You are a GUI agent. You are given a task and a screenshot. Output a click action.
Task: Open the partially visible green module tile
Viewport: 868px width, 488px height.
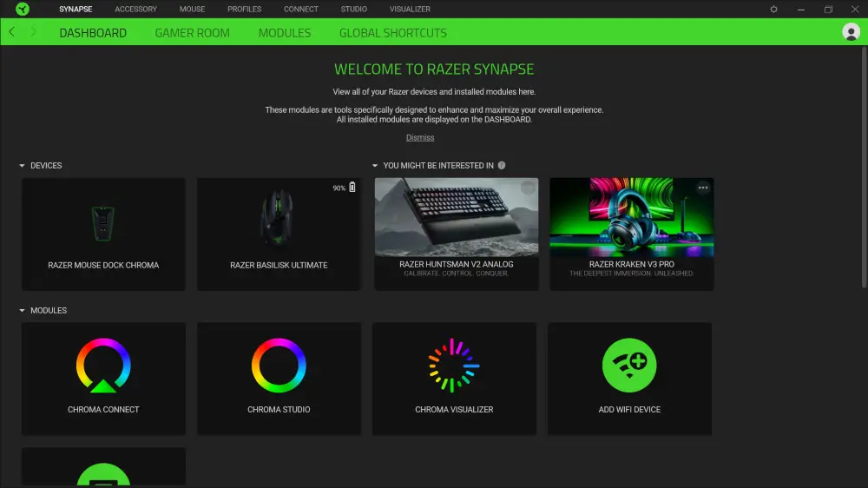pos(103,468)
